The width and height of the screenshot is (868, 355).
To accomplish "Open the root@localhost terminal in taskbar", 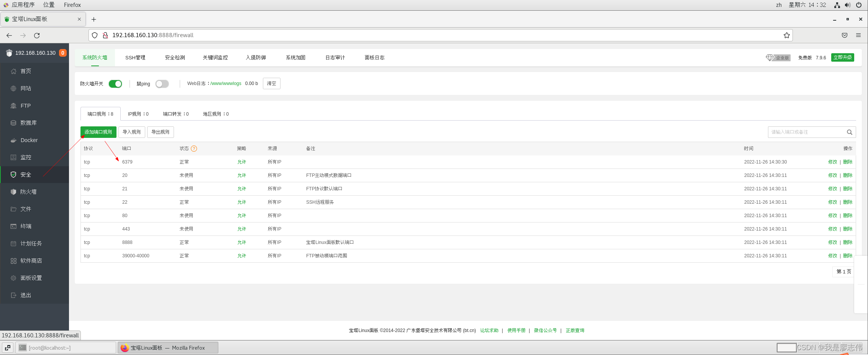I will point(66,348).
